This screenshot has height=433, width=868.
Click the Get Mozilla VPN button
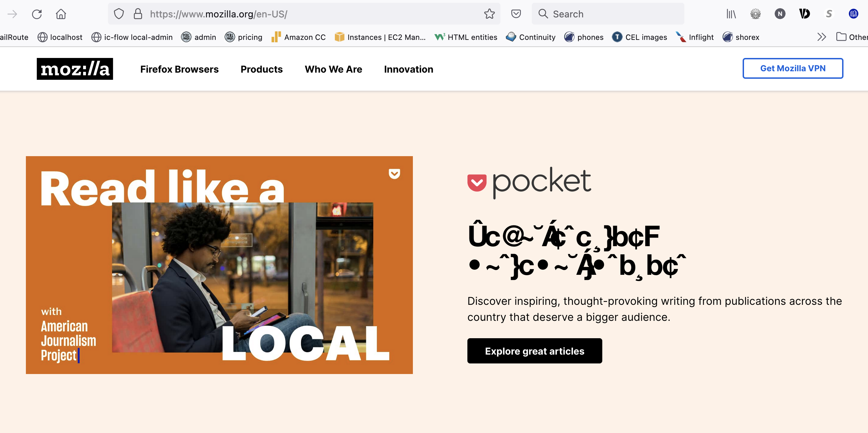pos(792,68)
